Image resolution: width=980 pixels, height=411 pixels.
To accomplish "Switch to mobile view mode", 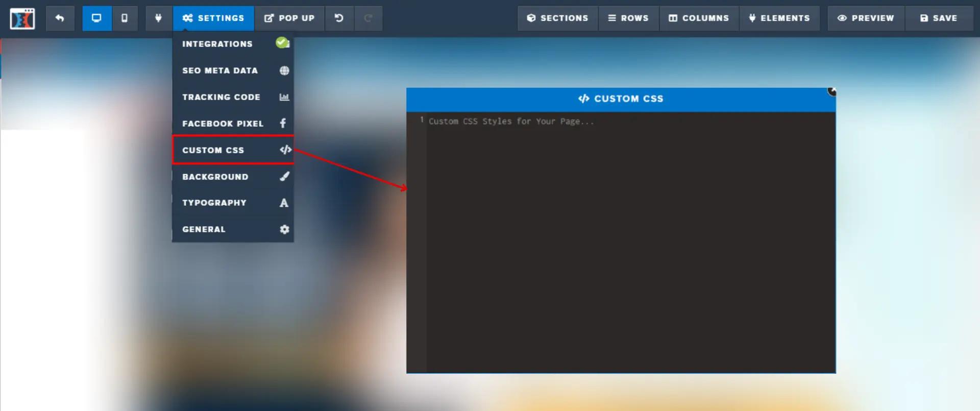I will point(125,18).
